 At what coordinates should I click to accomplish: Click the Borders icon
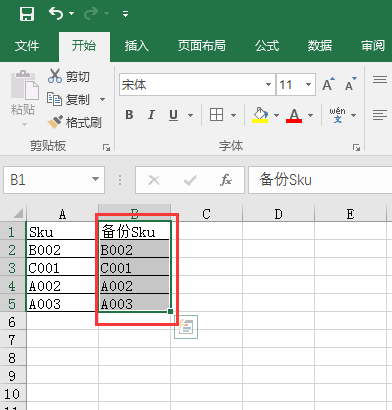(x=217, y=115)
